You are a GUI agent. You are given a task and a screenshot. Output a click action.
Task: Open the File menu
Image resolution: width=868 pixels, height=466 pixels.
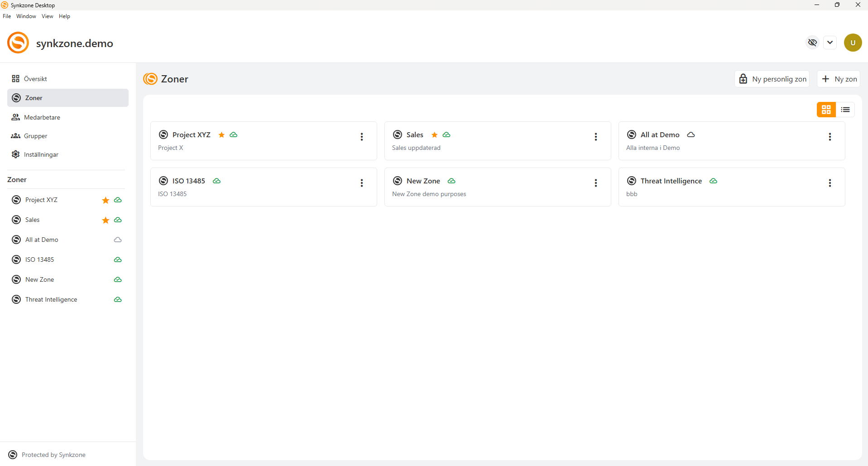click(7, 16)
